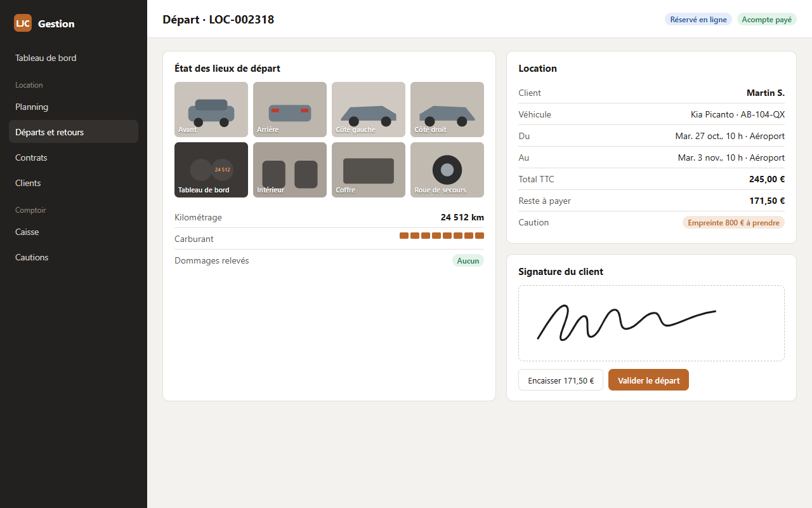This screenshot has width=812, height=508.
Task: Click the Reste à payer amount 171,50 €
Action: pyautogui.click(x=767, y=201)
